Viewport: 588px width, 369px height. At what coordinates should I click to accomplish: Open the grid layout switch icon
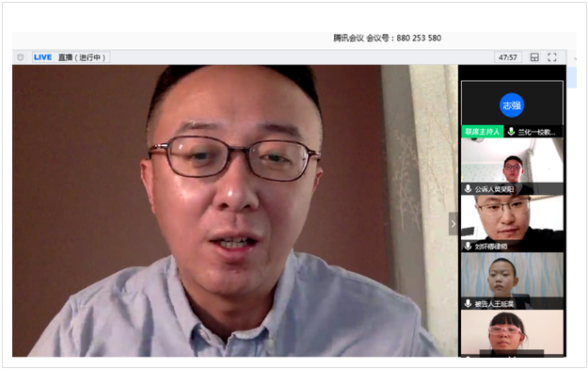pyautogui.click(x=534, y=57)
